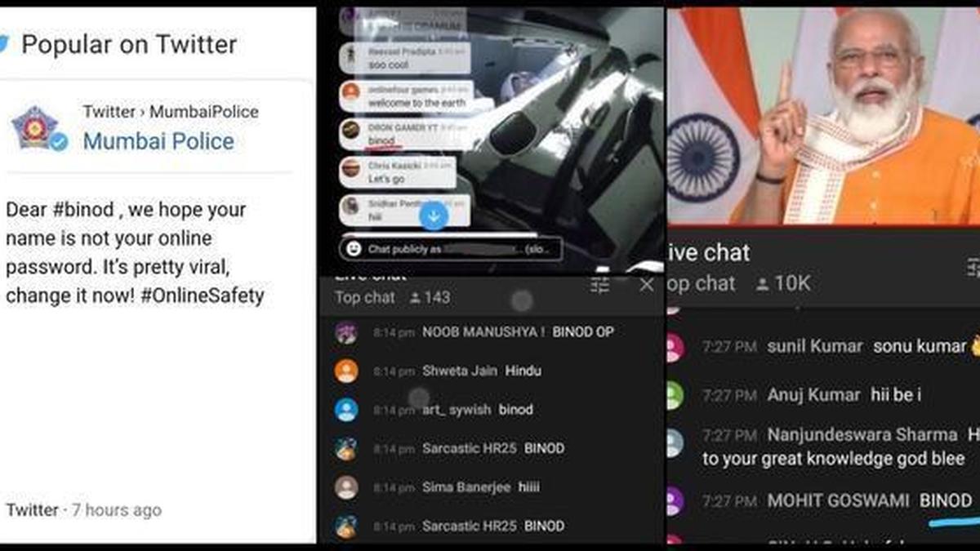Click the Mumbai Police profile logo

34,127
